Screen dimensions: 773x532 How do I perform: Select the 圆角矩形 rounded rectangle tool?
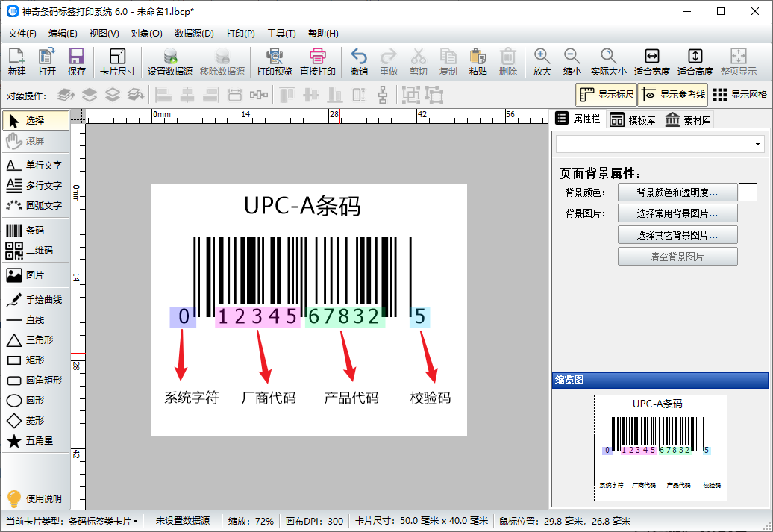pos(36,380)
